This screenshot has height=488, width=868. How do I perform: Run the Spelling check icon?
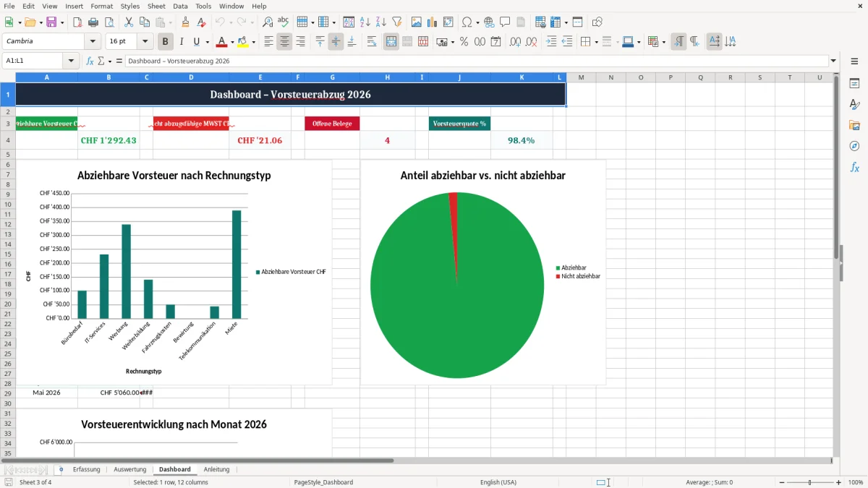tap(284, 22)
